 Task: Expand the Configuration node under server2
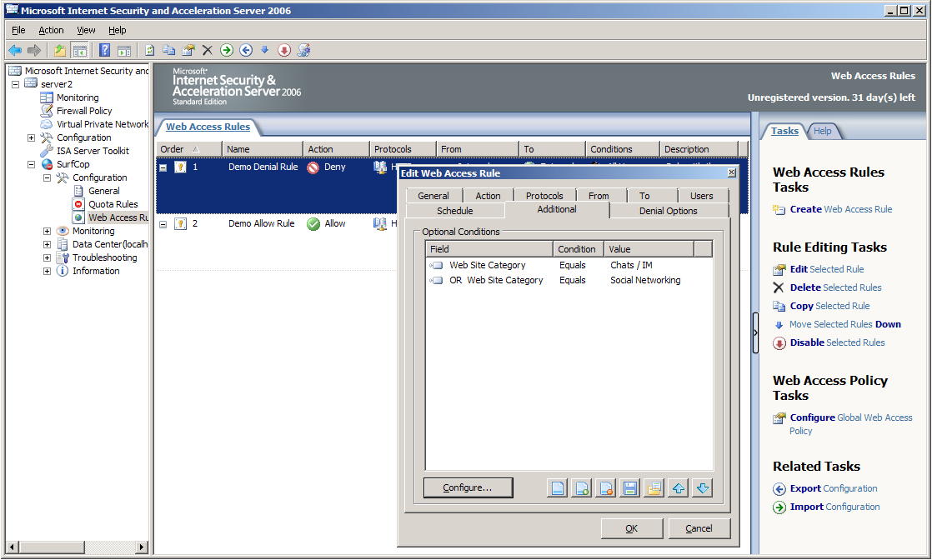point(31,138)
